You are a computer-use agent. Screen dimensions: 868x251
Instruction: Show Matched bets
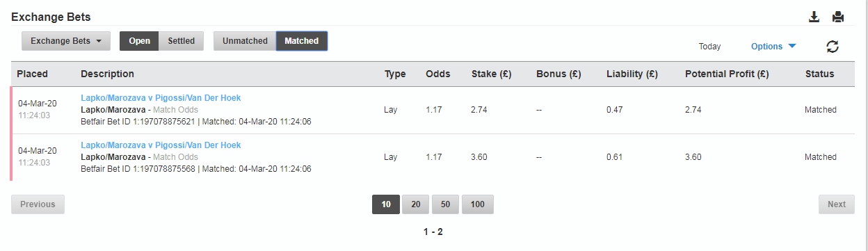(x=302, y=41)
